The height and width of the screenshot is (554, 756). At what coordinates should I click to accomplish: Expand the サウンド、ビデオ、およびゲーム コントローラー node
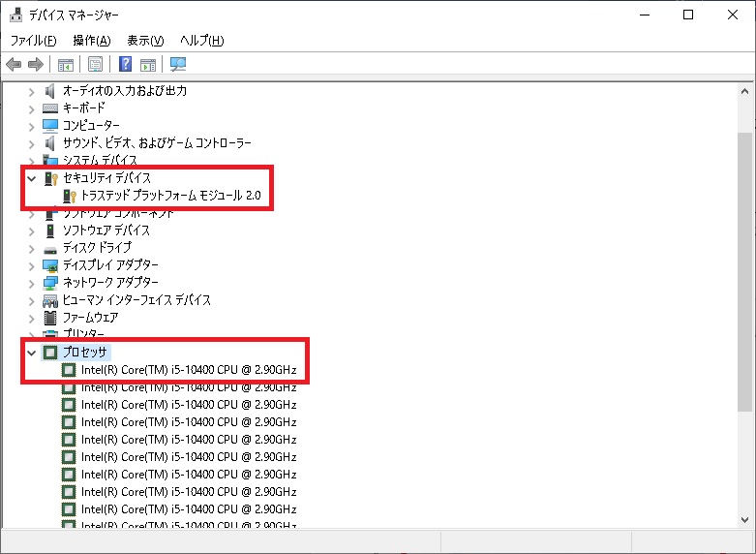(31, 143)
